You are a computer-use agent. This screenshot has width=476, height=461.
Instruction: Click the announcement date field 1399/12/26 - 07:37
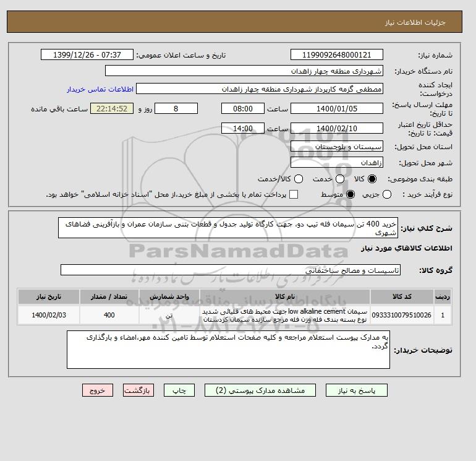click(87, 54)
